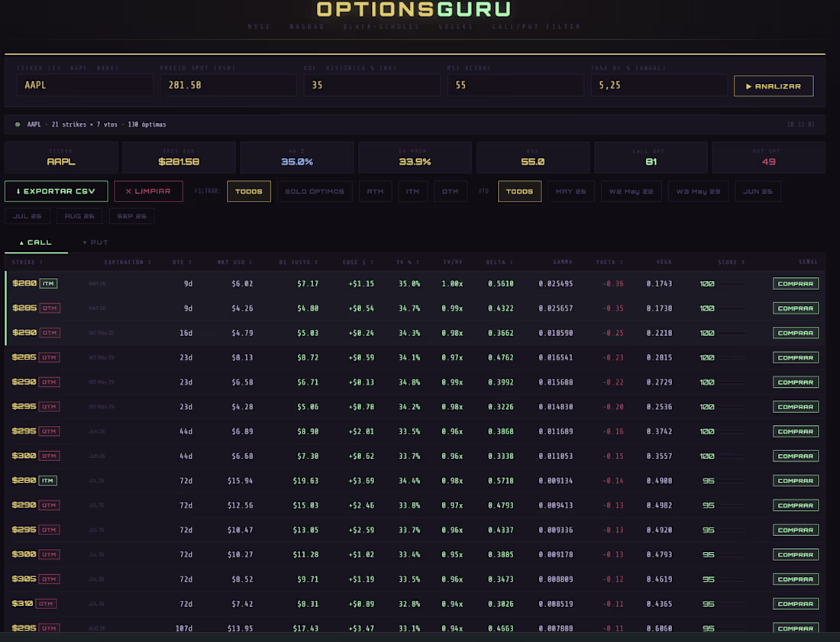Click the 33.9% IV average card
This screenshot has width=840, height=642.
tap(415, 157)
